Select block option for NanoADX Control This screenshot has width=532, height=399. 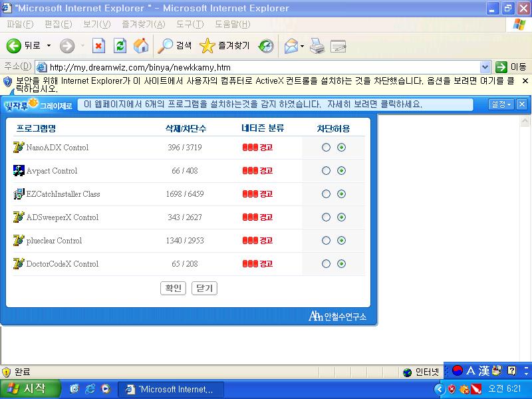click(326, 147)
